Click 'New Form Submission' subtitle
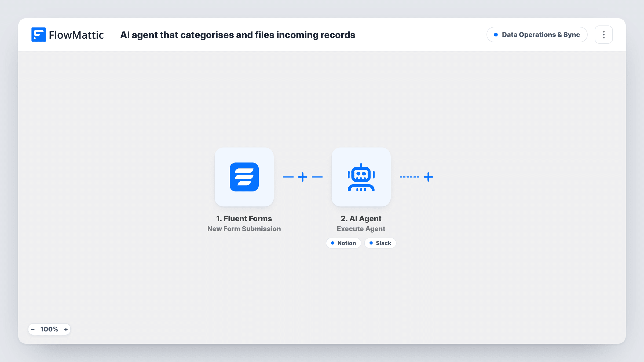 pyautogui.click(x=244, y=229)
